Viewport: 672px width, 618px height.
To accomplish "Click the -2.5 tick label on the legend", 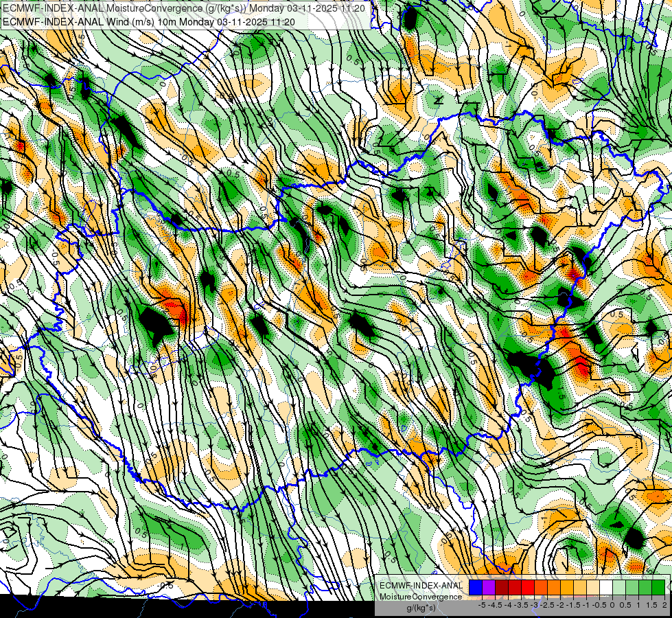I will (547, 605).
